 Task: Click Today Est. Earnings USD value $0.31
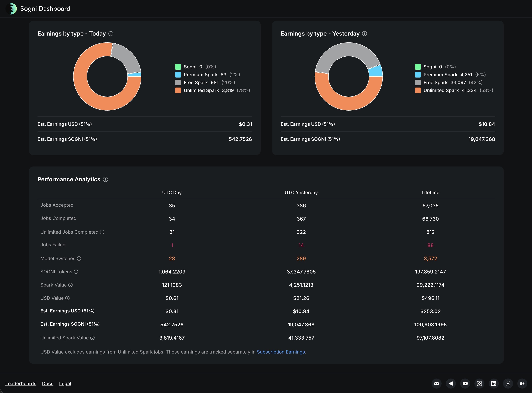(x=245, y=124)
